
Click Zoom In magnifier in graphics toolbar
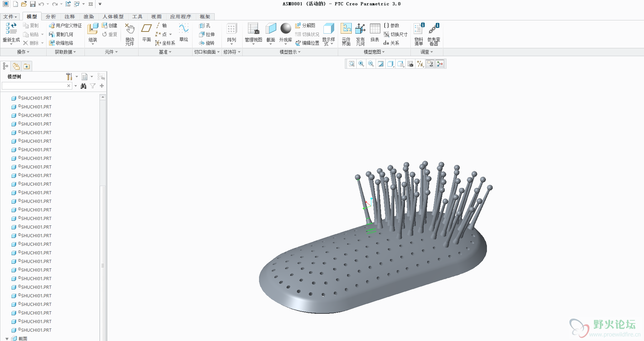point(361,64)
